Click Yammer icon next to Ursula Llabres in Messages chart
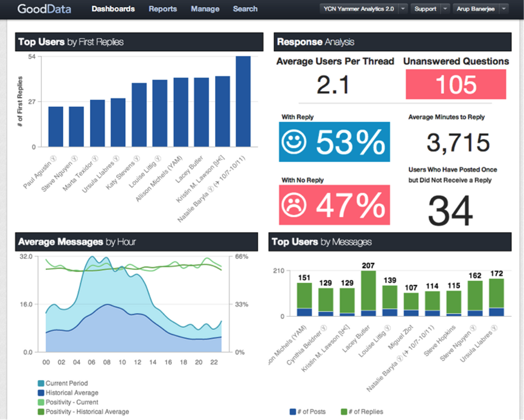Image resolution: width=524 pixels, height=420 pixels. click(x=494, y=327)
